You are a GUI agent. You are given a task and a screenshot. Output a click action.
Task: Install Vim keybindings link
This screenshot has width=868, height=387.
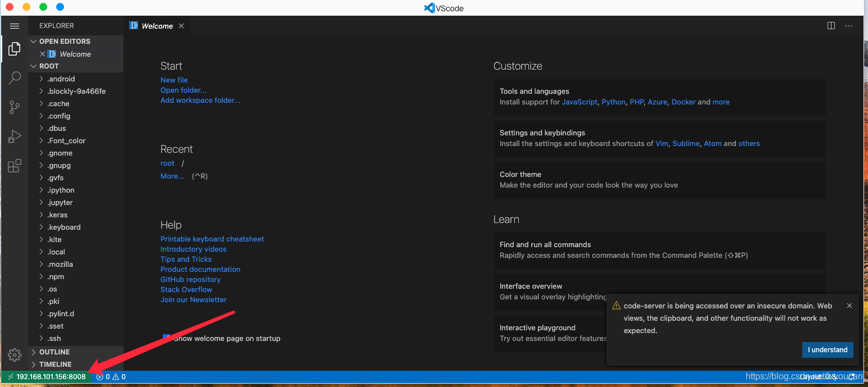coord(662,143)
